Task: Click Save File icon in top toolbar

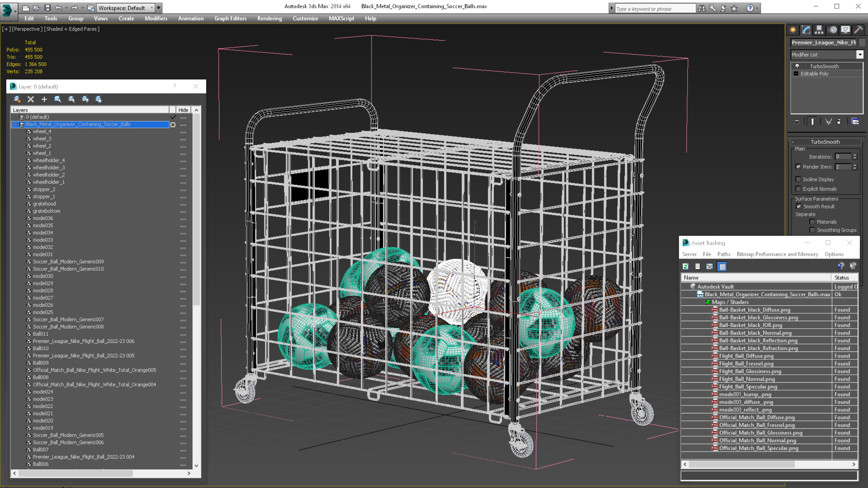Action: tap(48, 8)
